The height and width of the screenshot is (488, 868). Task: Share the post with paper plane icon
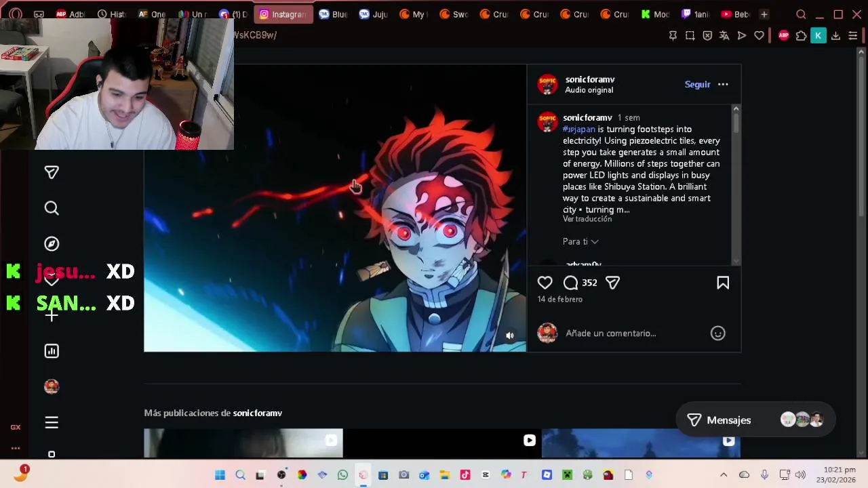point(612,283)
